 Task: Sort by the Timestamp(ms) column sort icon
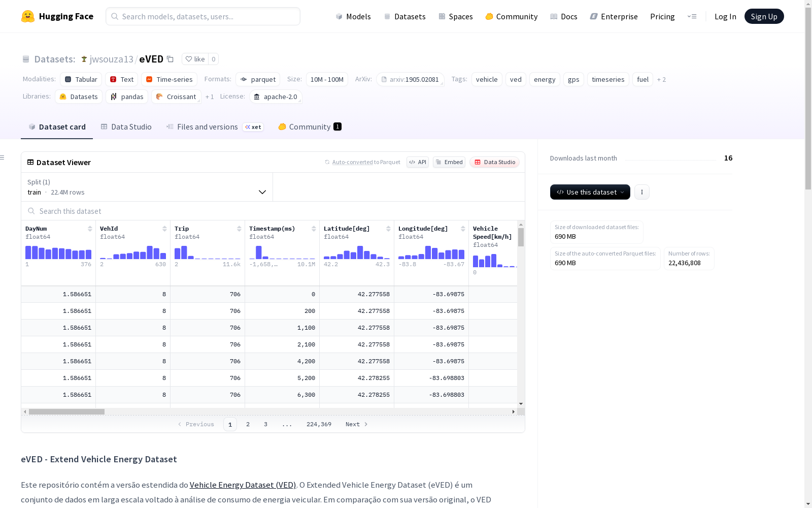coord(314,229)
